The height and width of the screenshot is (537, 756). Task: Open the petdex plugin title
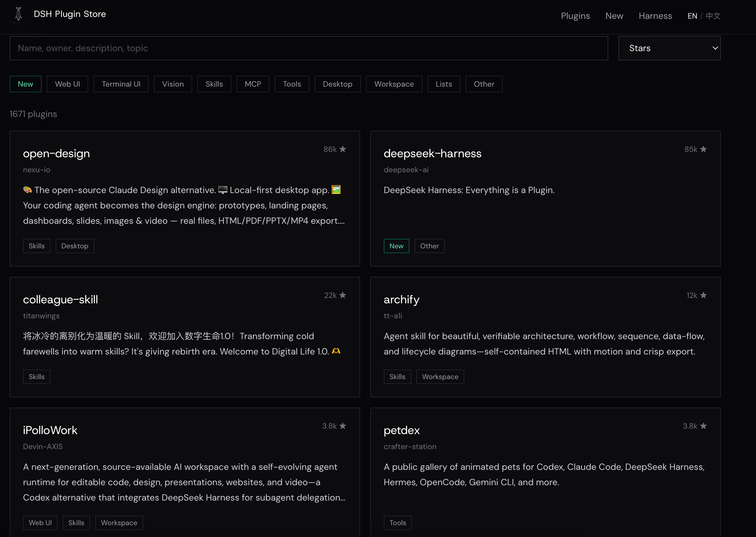click(401, 430)
